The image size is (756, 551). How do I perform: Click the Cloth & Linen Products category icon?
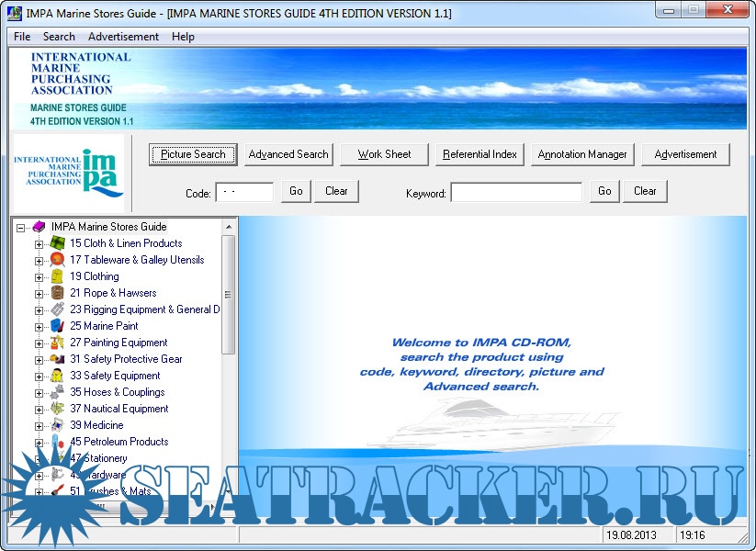[x=57, y=243]
